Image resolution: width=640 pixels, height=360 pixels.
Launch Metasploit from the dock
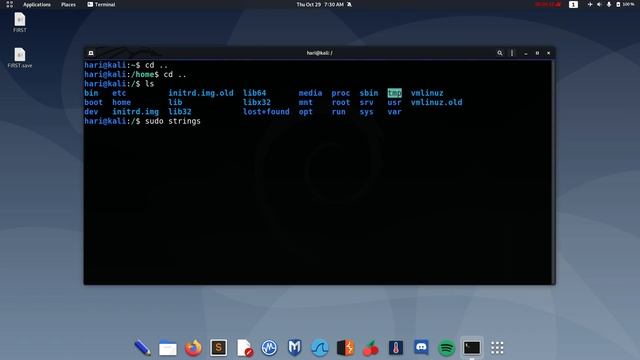tap(295, 348)
